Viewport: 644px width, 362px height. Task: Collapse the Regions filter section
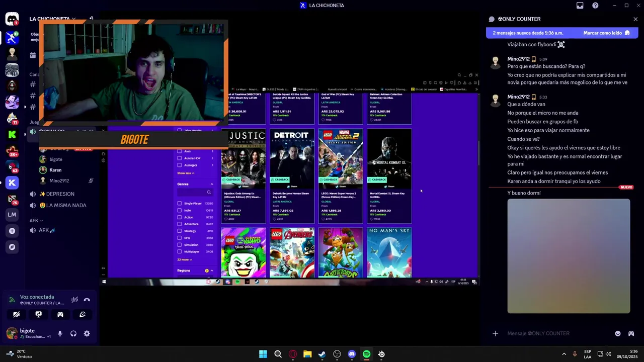pos(212,270)
